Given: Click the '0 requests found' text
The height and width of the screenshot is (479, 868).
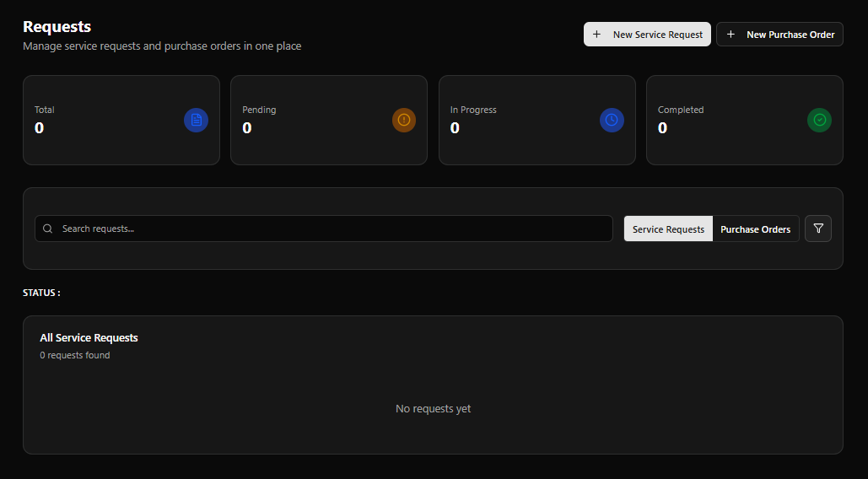Looking at the screenshot, I should (x=75, y=355).
